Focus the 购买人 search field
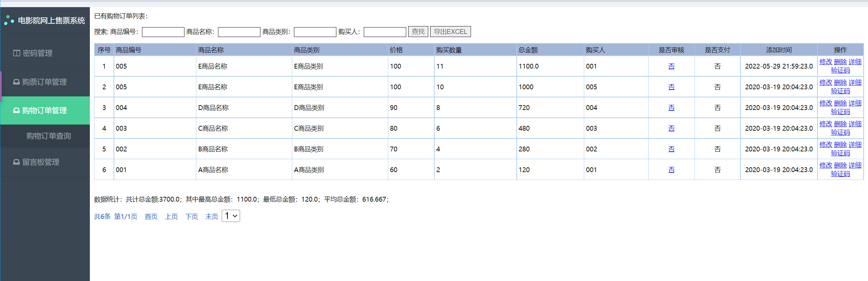The image size is (868, 281). [x=385, y=32]
